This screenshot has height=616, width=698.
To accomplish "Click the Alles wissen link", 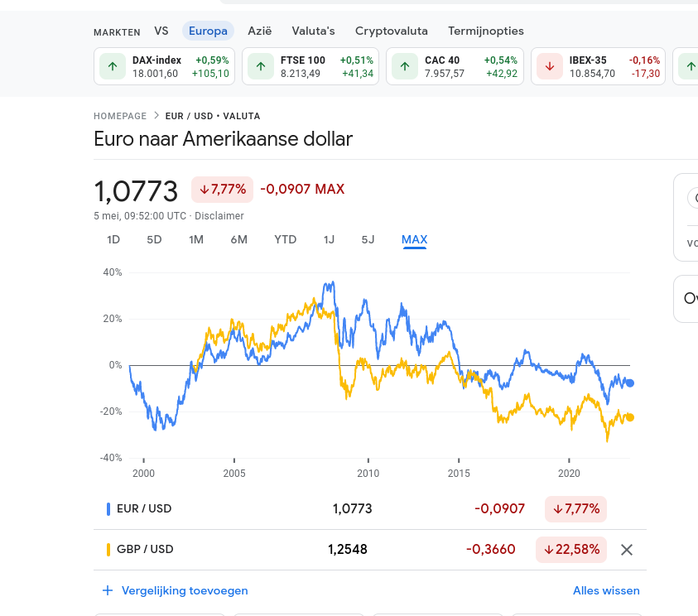I will pos(606,590).
